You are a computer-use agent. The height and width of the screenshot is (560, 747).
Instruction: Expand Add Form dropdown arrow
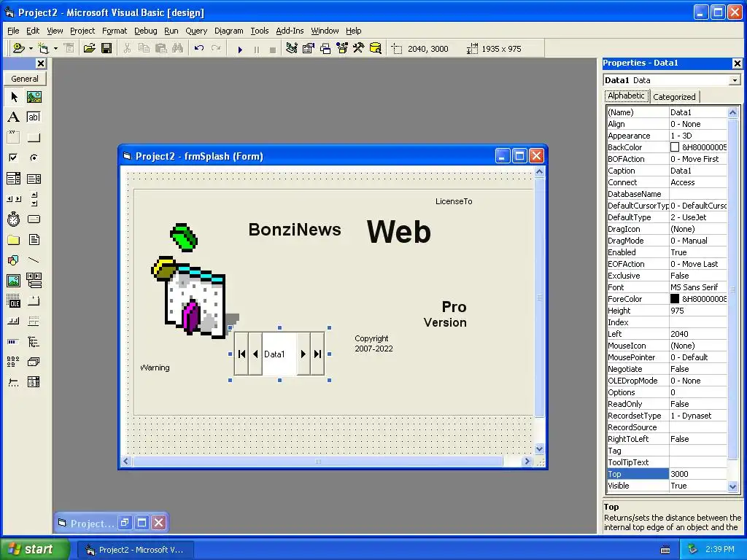[55, 48]
